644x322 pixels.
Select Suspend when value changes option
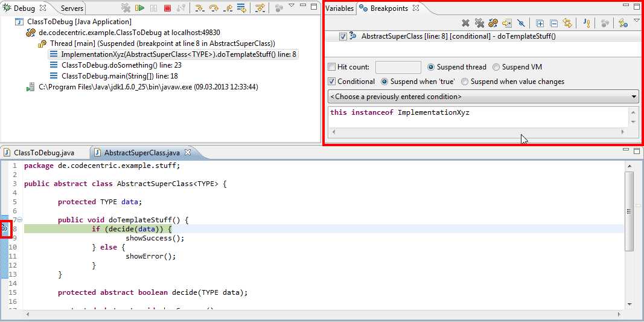pos(465,82)
